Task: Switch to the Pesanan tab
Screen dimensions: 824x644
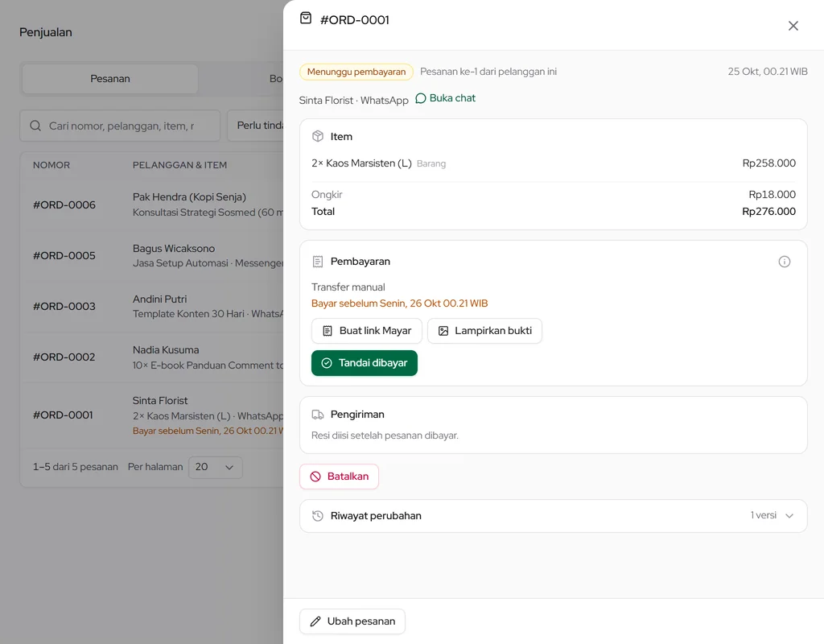Action: [109, 79]
